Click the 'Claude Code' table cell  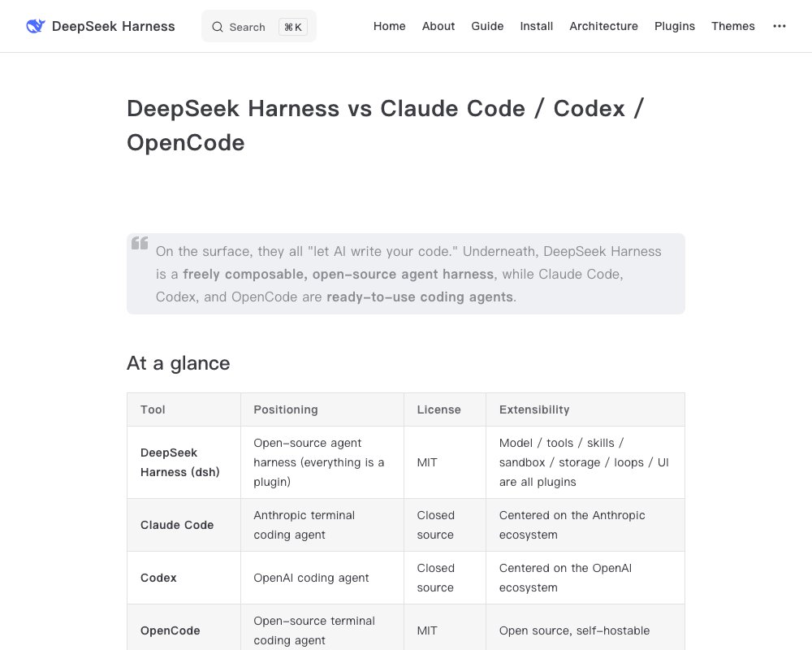[x=184, y=525]
